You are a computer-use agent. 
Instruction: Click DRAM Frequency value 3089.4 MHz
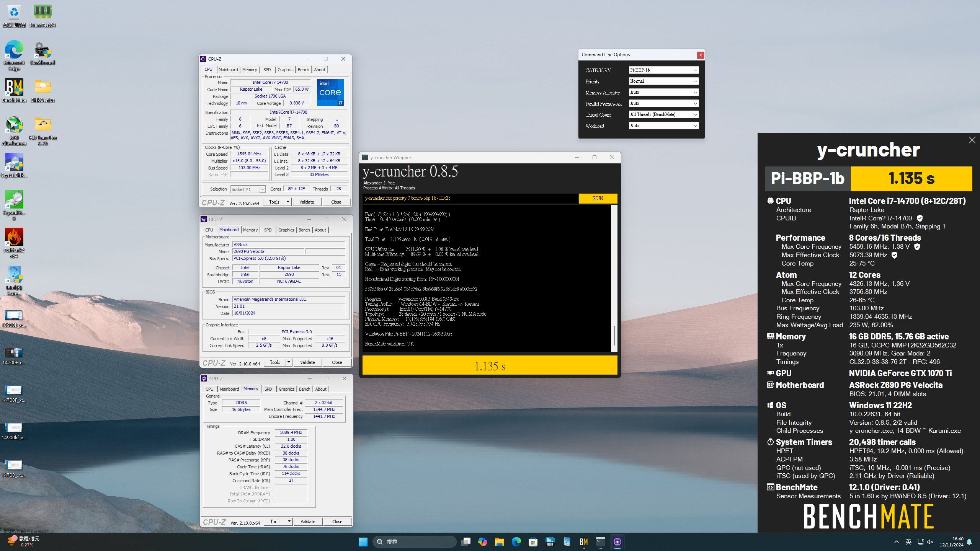tap(291, 432)
